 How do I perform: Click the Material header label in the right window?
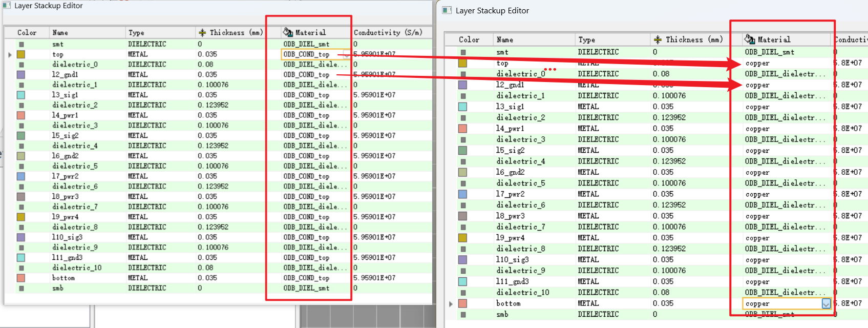click(x=774, y=39)
